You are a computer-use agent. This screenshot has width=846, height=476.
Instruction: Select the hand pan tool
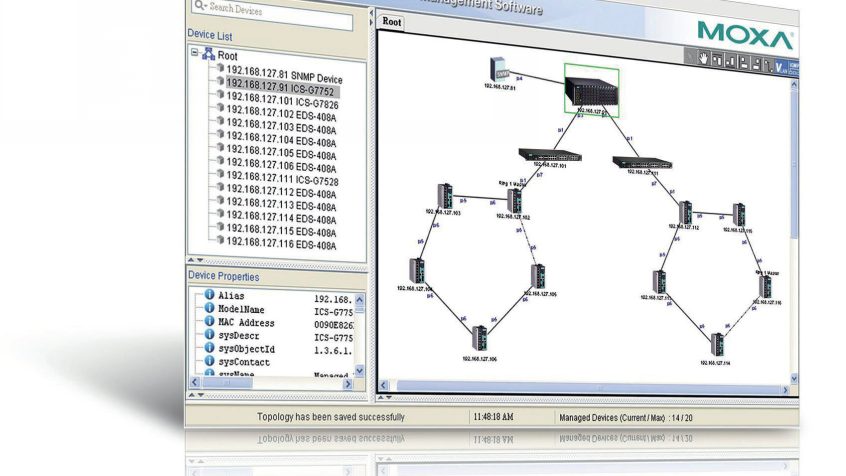coord(703,58)
